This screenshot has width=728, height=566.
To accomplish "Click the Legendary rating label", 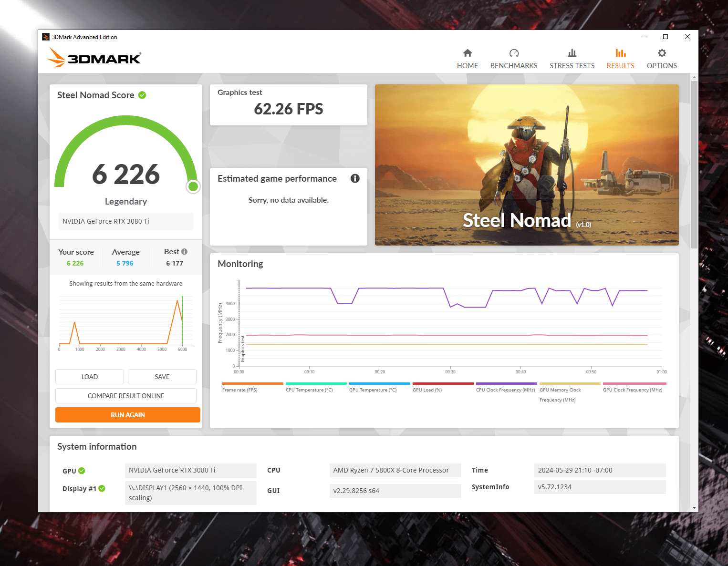I will [126, 201].
